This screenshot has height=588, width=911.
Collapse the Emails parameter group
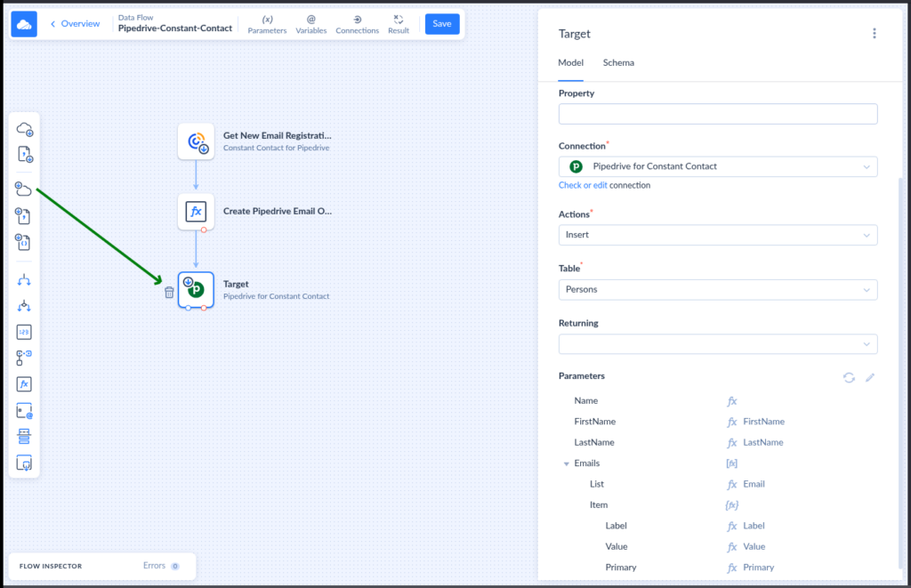[x=566, y=463]
